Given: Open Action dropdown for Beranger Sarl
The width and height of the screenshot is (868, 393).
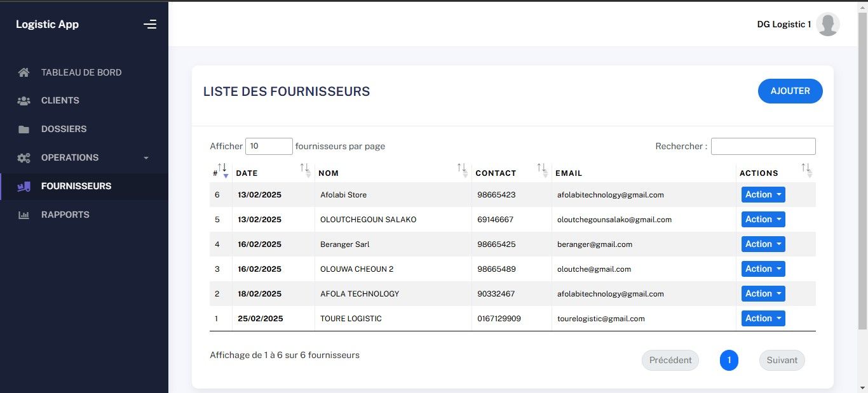Looking at the screenshot, I should [x=763, y=244].
